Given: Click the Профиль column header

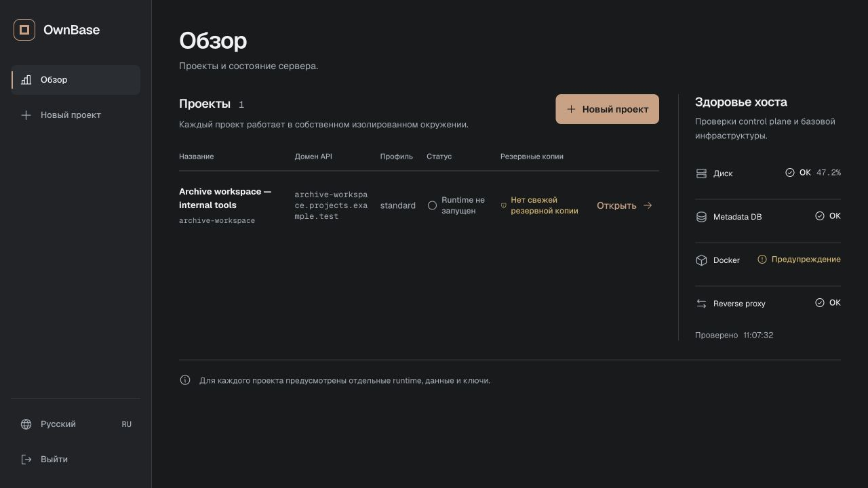Looking at the screenshot, I should tap(396, 157).
